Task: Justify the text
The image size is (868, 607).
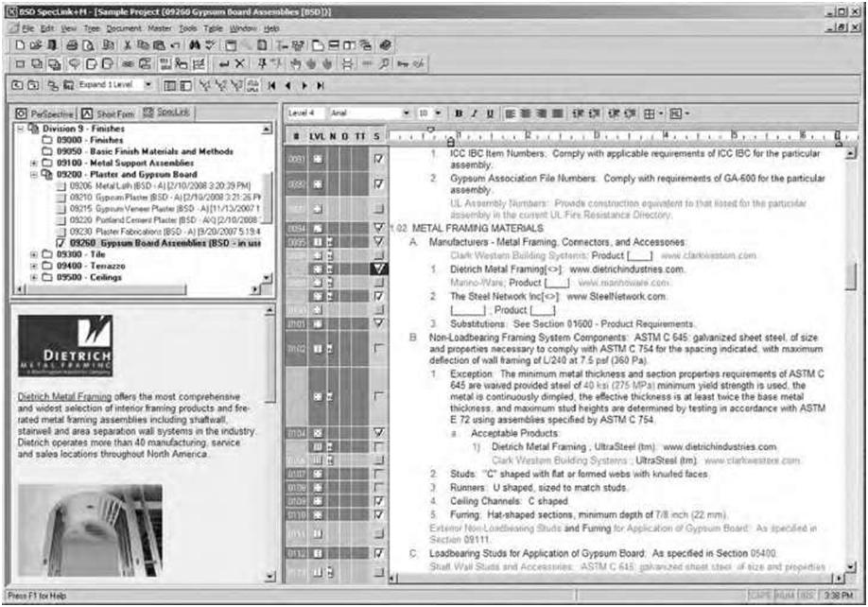Action: (558, 113)
